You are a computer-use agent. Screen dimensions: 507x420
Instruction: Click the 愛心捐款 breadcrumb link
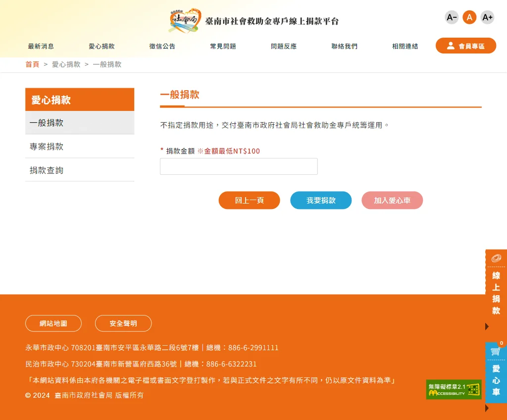(66, 64)
